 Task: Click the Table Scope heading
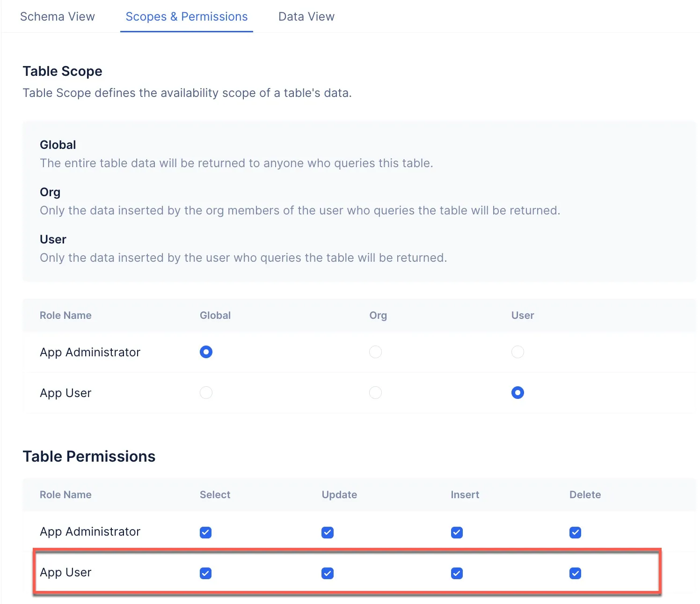(62, 71)
